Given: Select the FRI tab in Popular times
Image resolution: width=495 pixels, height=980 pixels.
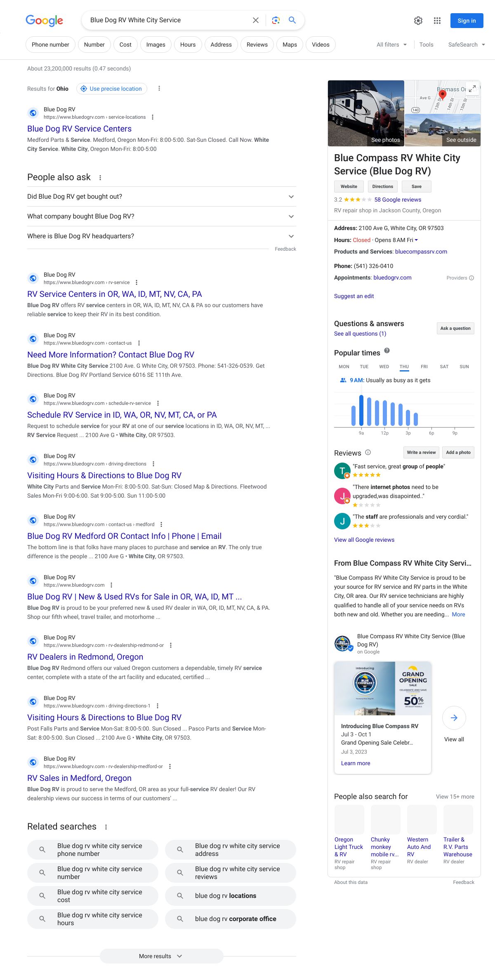Looking at the screenshot, I should click(x=424, y=367).
